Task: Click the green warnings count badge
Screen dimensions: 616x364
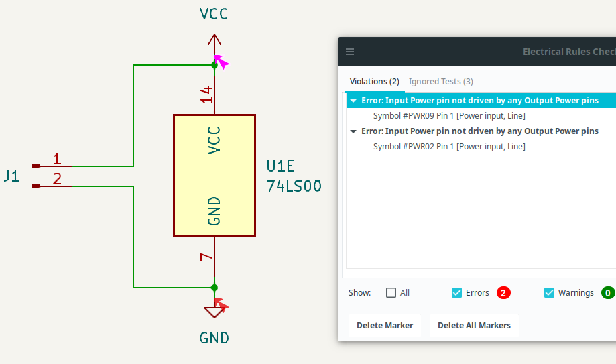Action: pyautogui.click(x=607, y=293)
